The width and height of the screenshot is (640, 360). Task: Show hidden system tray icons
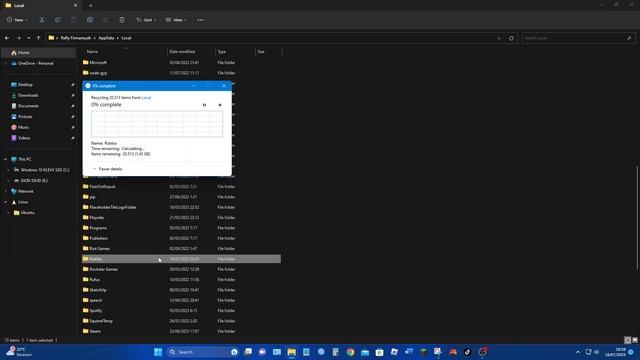(578, 352)
